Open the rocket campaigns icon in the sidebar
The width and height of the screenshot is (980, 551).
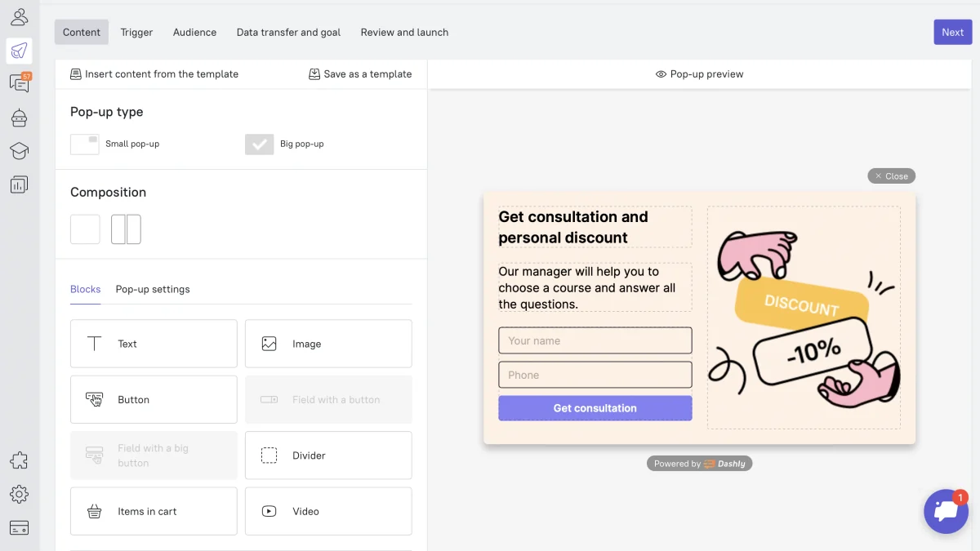(x=19, y=51)
